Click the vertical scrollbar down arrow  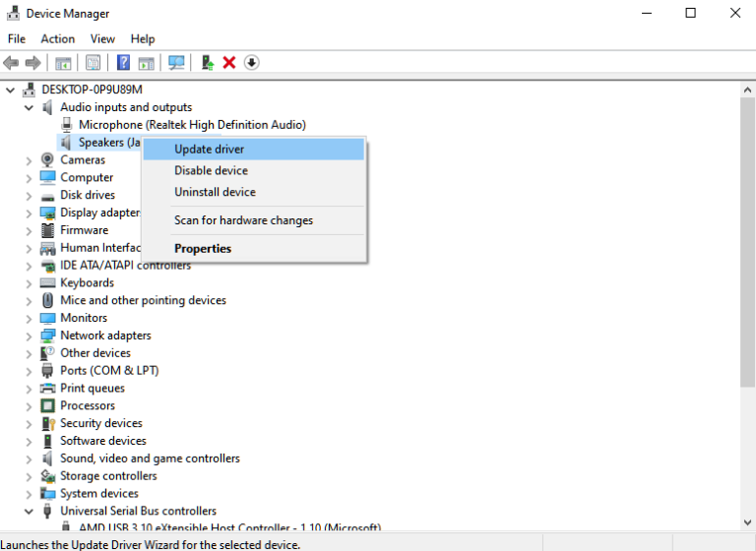(x=747, y=522)
